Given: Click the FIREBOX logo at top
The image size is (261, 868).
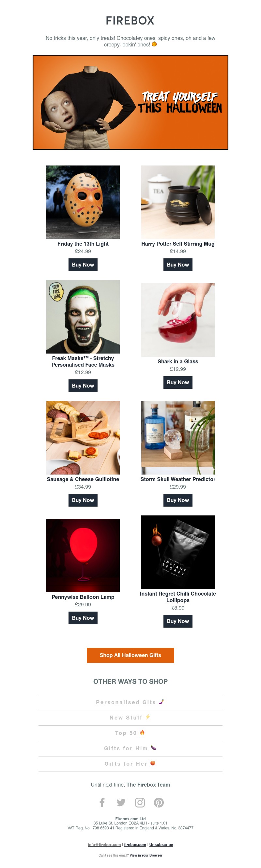Looking at the screenshot, I should (x=130, y=21).
